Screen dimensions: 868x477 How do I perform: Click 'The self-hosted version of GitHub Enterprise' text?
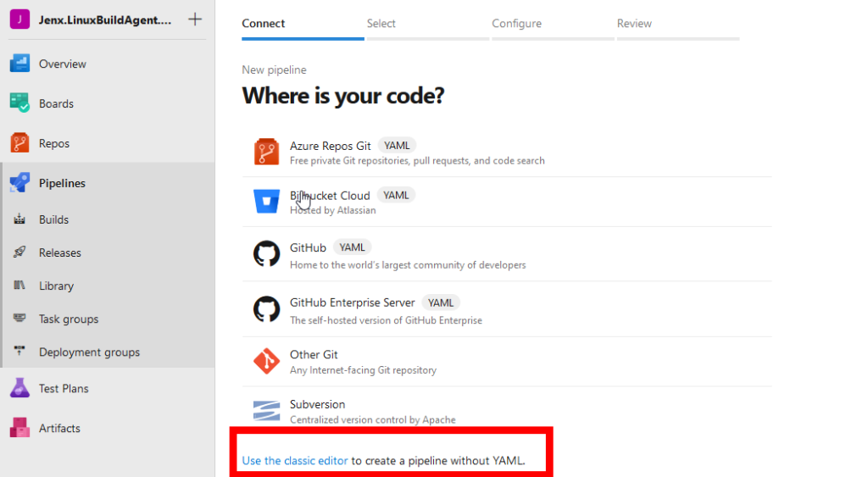(x=386, y=320)
